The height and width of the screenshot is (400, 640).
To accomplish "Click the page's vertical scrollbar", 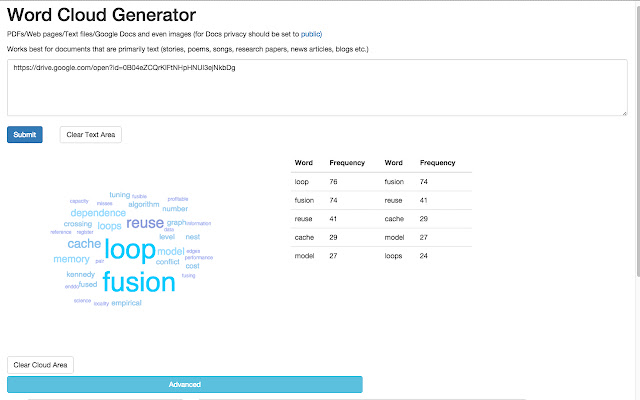I will [635, 150].
